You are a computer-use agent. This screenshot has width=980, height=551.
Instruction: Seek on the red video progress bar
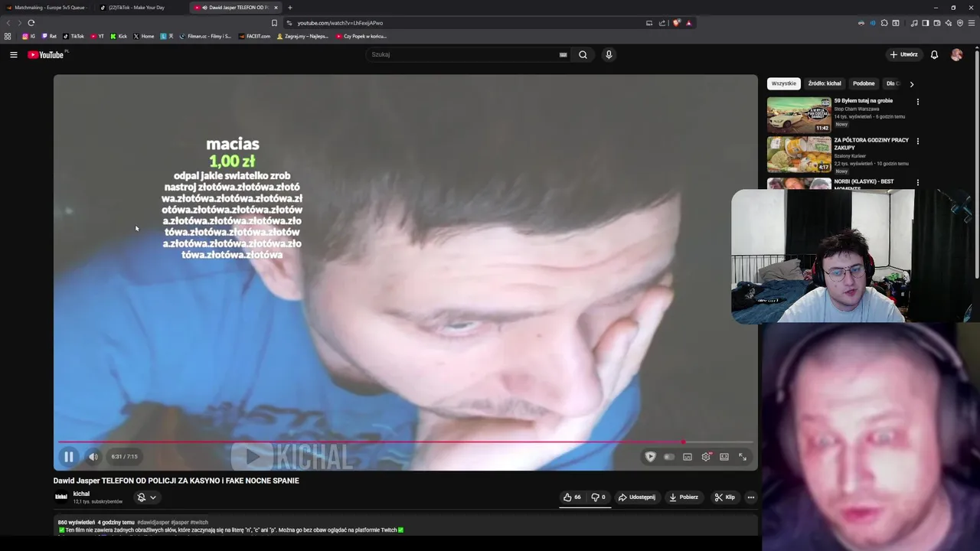(405, 442)
